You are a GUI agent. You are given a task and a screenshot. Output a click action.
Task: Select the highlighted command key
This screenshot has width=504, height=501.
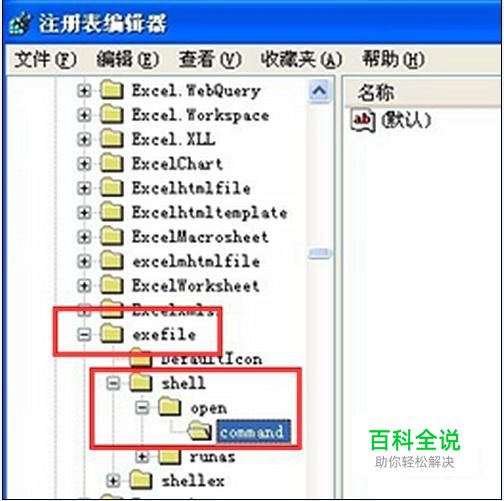[253, 432]
